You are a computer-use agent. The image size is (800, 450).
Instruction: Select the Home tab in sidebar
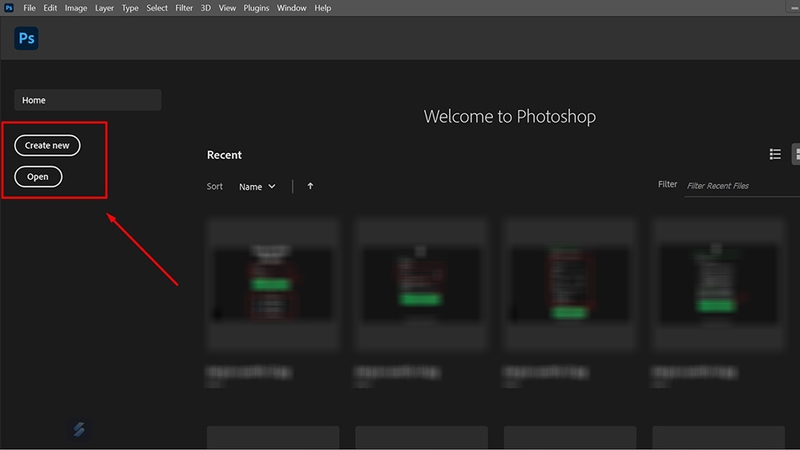(88, 100)
